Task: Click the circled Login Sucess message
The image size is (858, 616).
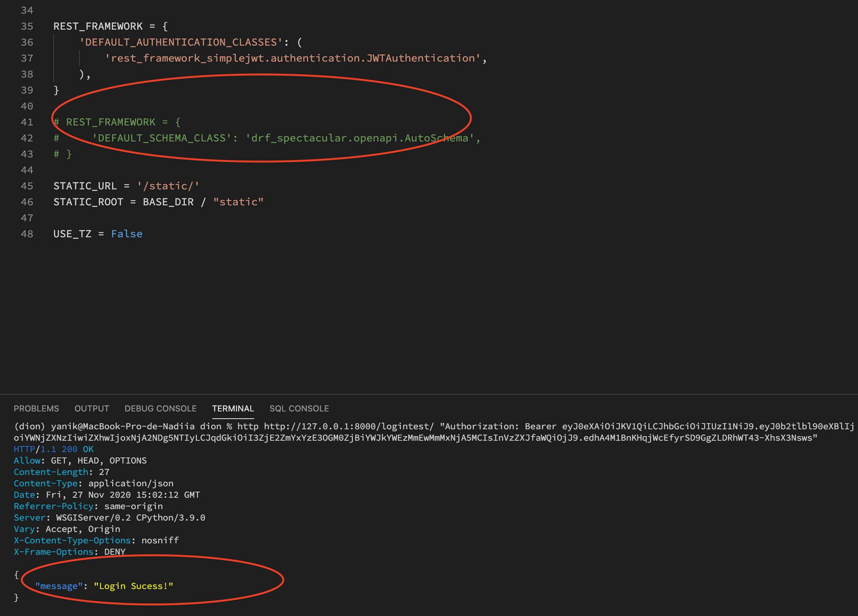Action: point(133,586)
